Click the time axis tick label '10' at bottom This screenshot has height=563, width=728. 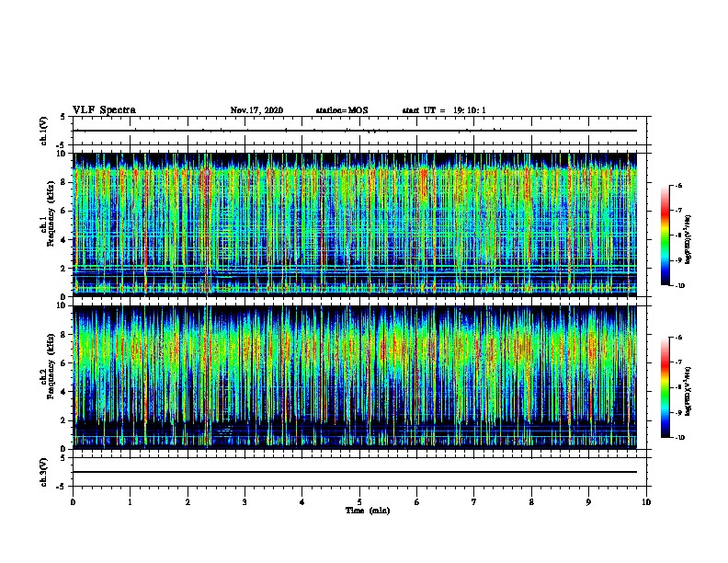(646, 502)
